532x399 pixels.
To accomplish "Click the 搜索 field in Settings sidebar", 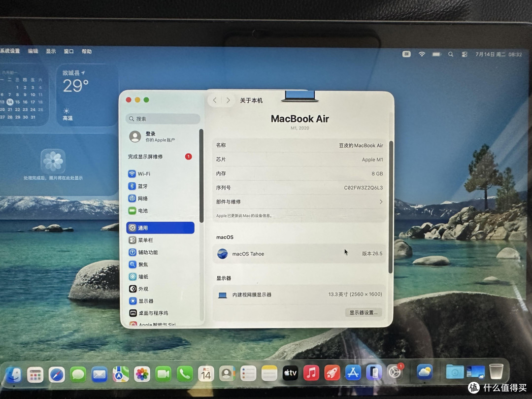I will [163, 119].
